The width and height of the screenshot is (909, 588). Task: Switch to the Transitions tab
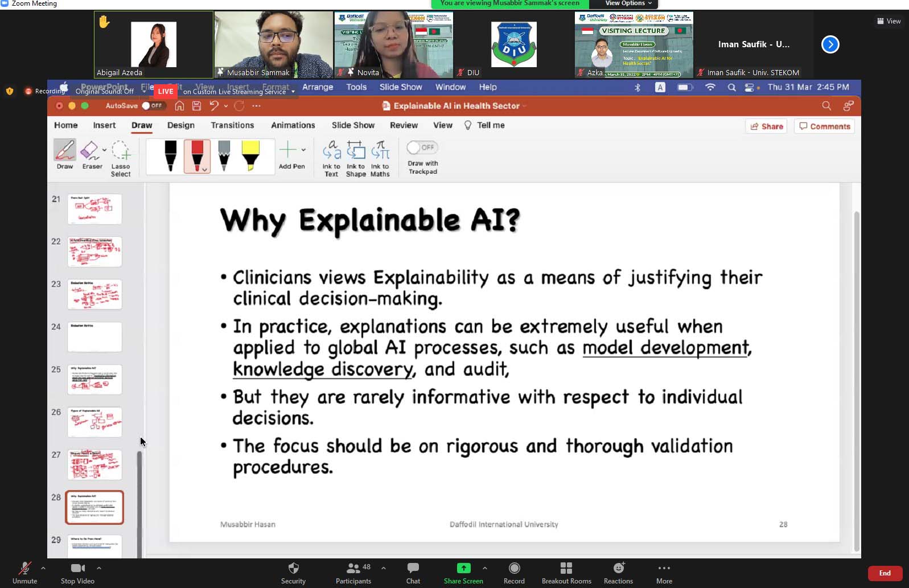click(232, 125)
